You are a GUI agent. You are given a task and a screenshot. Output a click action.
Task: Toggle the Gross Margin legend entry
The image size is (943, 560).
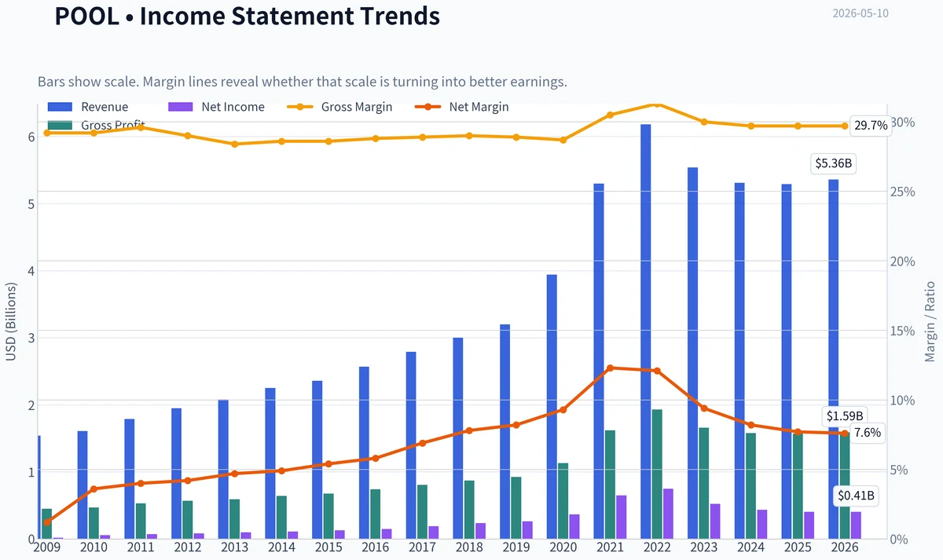(339, 107)
